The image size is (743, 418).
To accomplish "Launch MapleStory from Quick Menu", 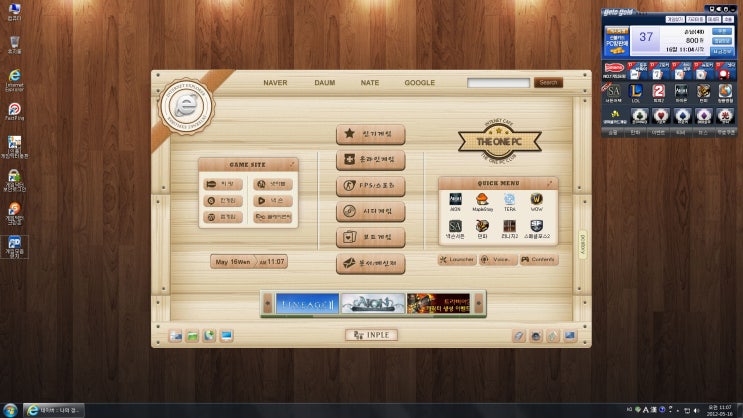I will pyautogui.click(x=482, y=199).
